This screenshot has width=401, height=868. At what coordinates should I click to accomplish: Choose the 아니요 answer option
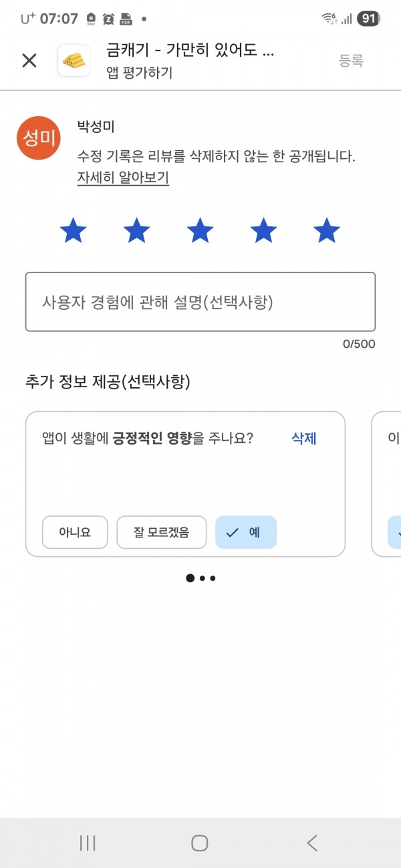(75, 532)
